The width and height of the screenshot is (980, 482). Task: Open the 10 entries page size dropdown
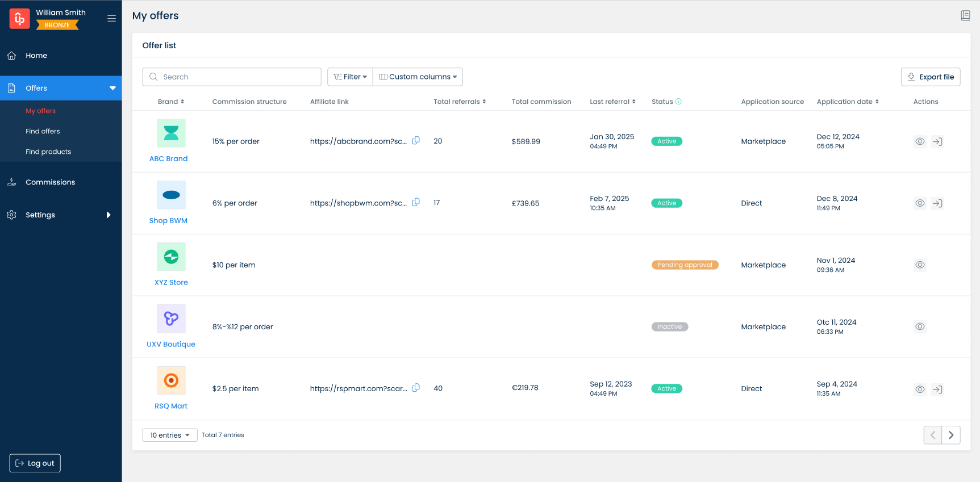click(x=169, y=435)
